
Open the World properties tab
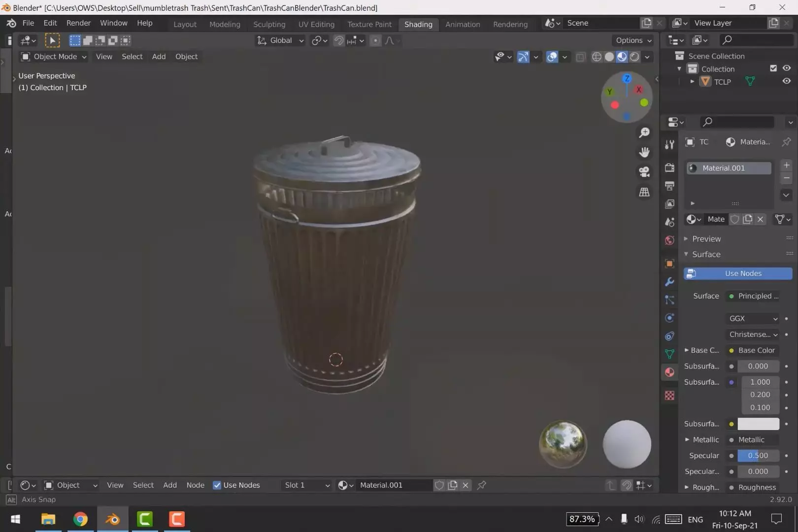tap(669, 240)
